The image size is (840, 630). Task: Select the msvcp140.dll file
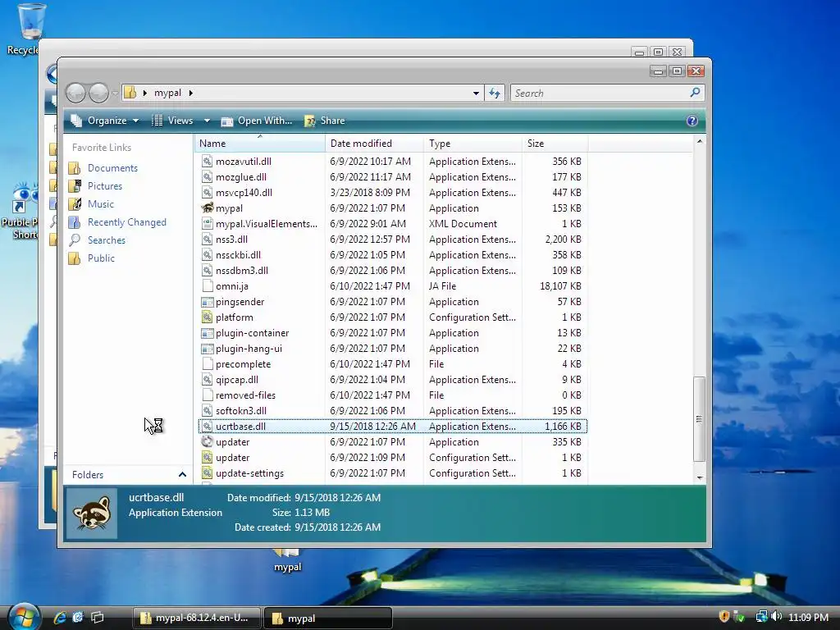tap(244, 192)
